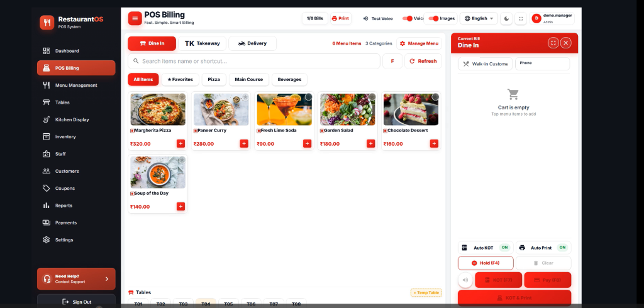Toggle the Images switch
Viewport: 644px width, 308px height.
tap(433, 18)
